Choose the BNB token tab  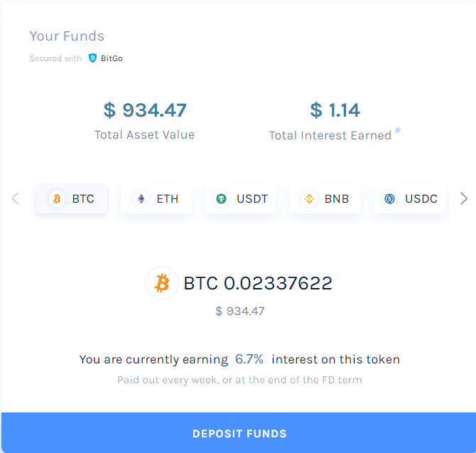tap(325, 198)
